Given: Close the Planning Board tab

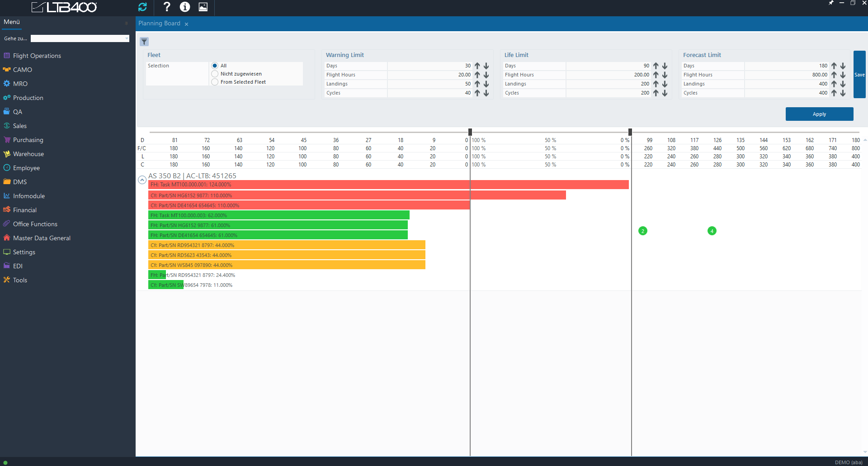Looking at the screenshot, I should (x=186, y=24).
